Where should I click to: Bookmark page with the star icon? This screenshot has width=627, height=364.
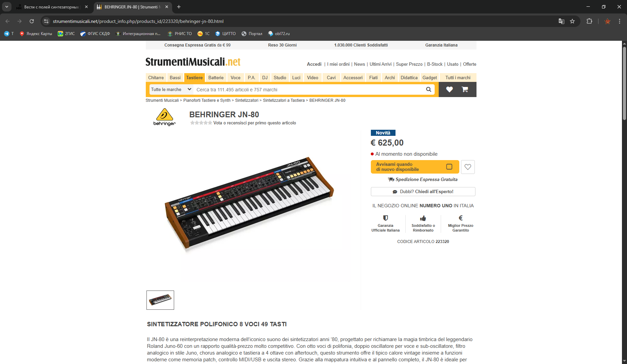click(x=572, y=21)
